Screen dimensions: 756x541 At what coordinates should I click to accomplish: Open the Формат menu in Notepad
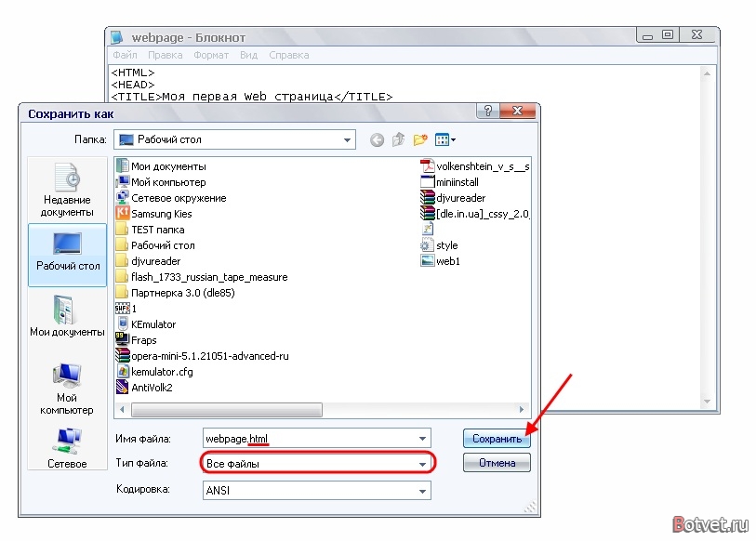[211, 55]
